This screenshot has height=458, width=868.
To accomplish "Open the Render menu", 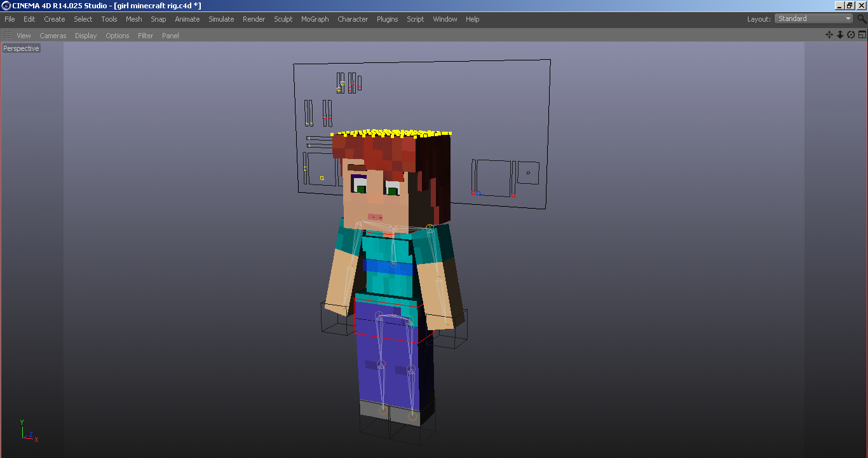I will point(254,19).
